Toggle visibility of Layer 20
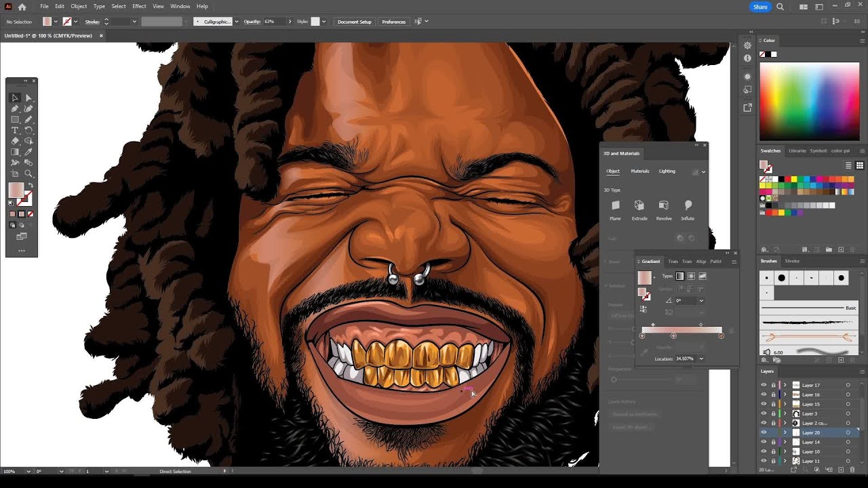 coord(764,432)
